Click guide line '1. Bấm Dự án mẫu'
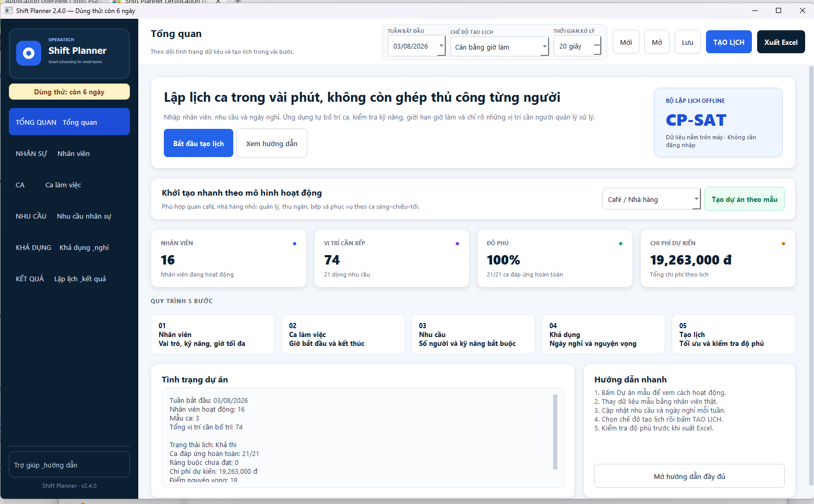 (x=660, y=392)
